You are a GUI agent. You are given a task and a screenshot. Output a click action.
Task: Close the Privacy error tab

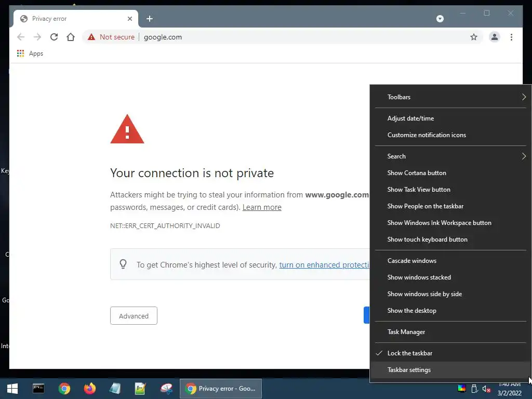pyautogui.click(x=129, y=19)
